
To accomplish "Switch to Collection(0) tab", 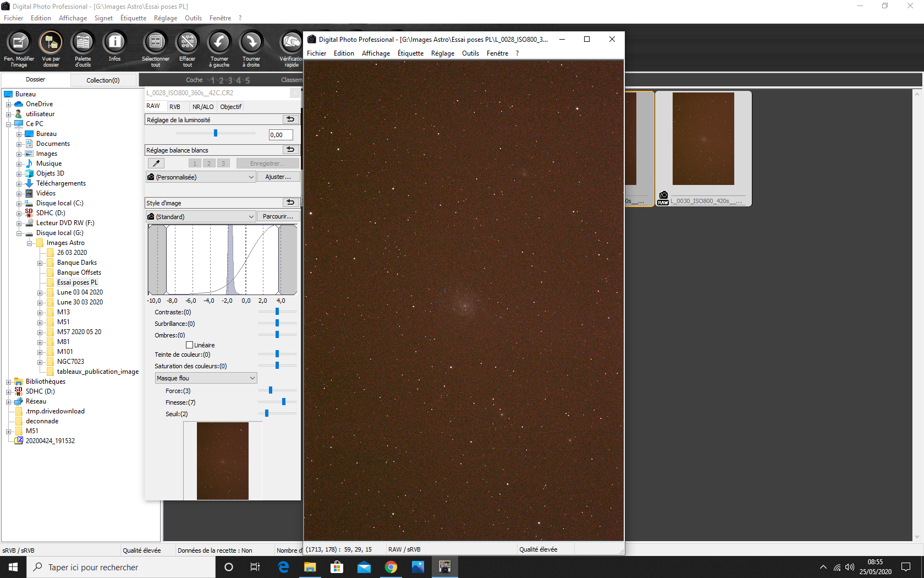I will (x=103, y=80).
